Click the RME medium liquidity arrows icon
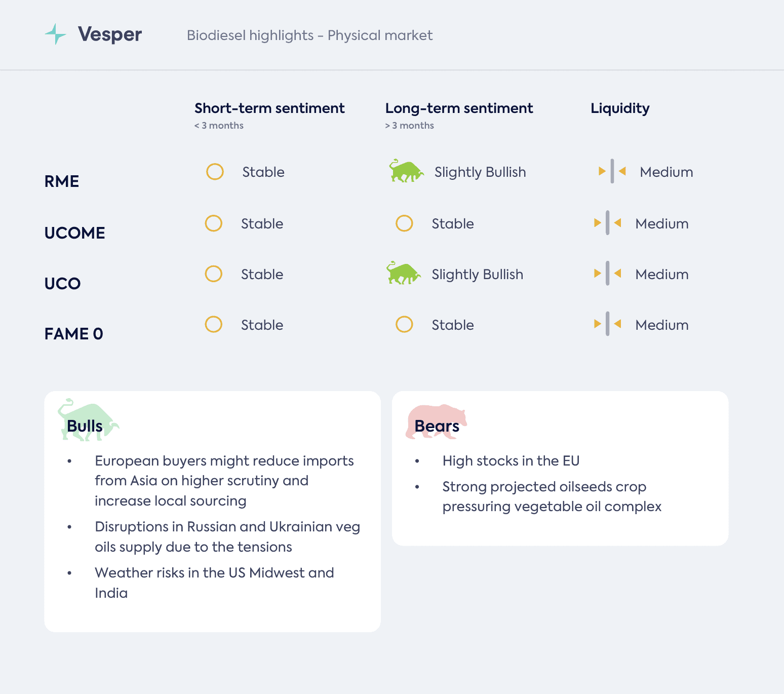The image size is (784, 694). click(x=612, y=171)
